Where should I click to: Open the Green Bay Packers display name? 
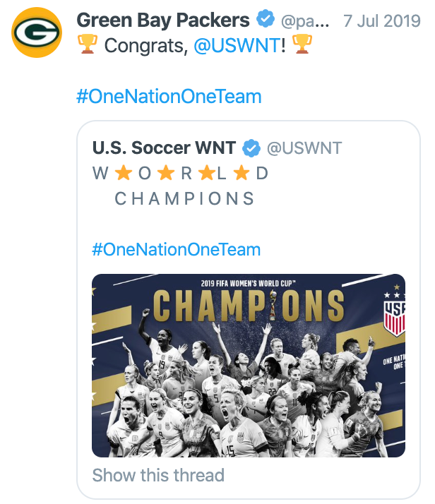(x=163, y=20)
